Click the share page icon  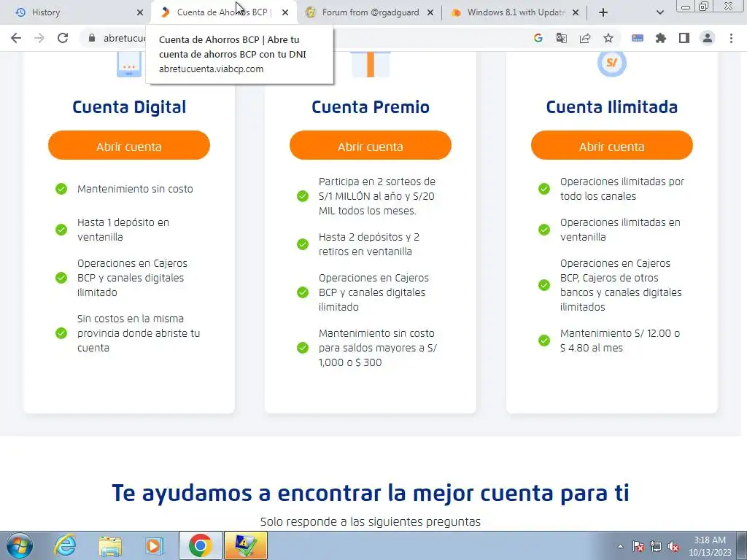coord(585,38)
